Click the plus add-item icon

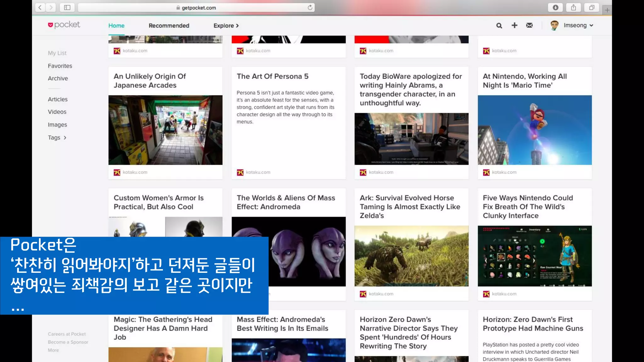coord(514,25)
